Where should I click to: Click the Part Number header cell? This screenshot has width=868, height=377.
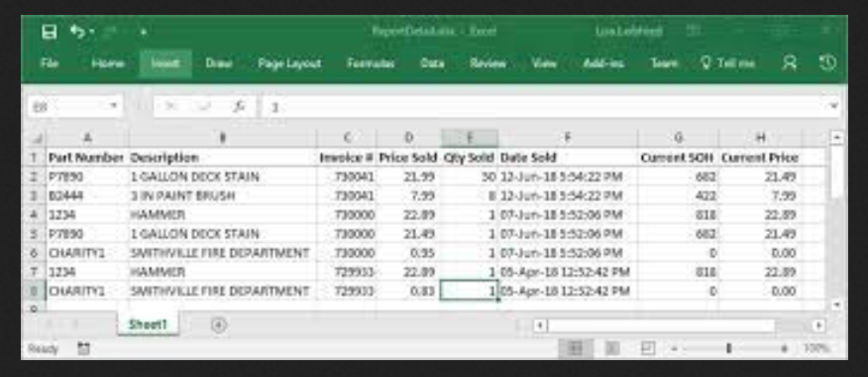[86, 158]
